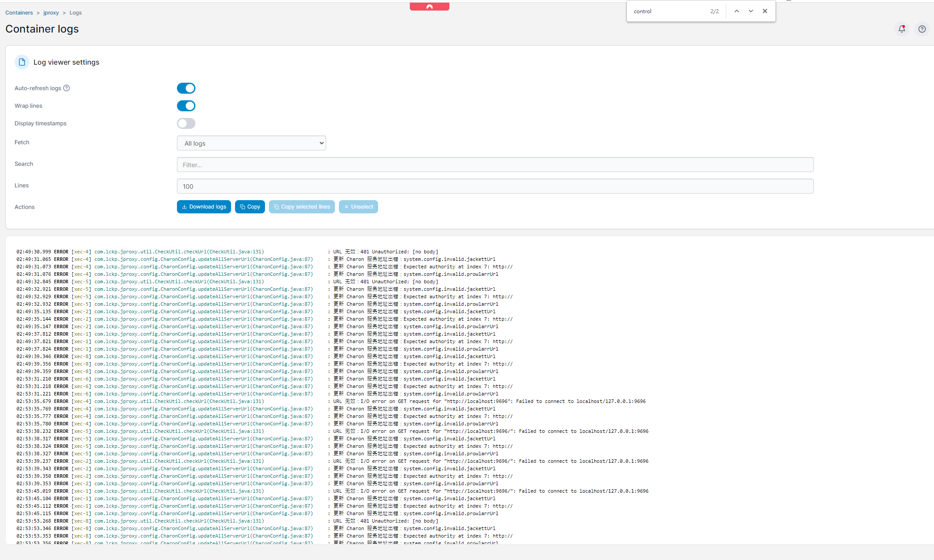Click the Download logs button
This screenshot has width=934, height=560.
pos(204,206)
